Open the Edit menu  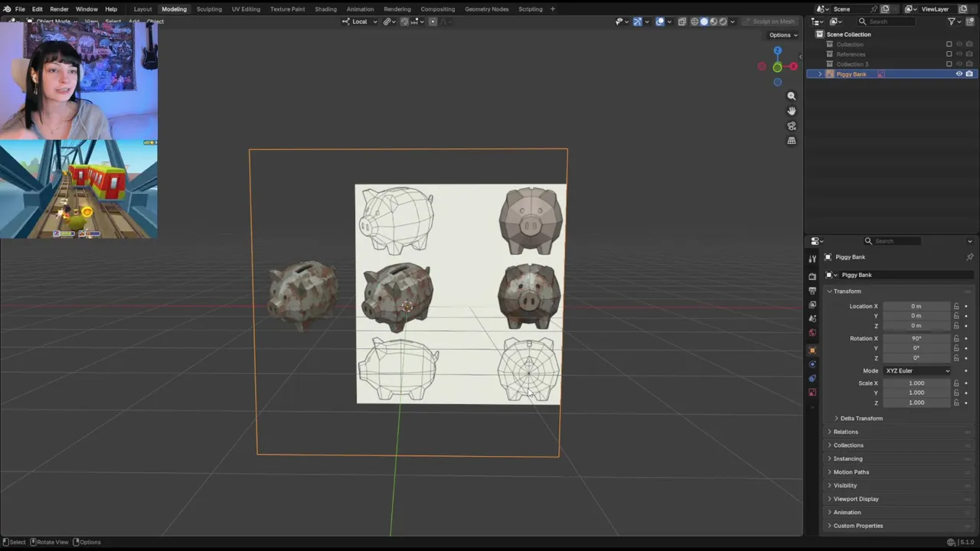tap(37, 9)
